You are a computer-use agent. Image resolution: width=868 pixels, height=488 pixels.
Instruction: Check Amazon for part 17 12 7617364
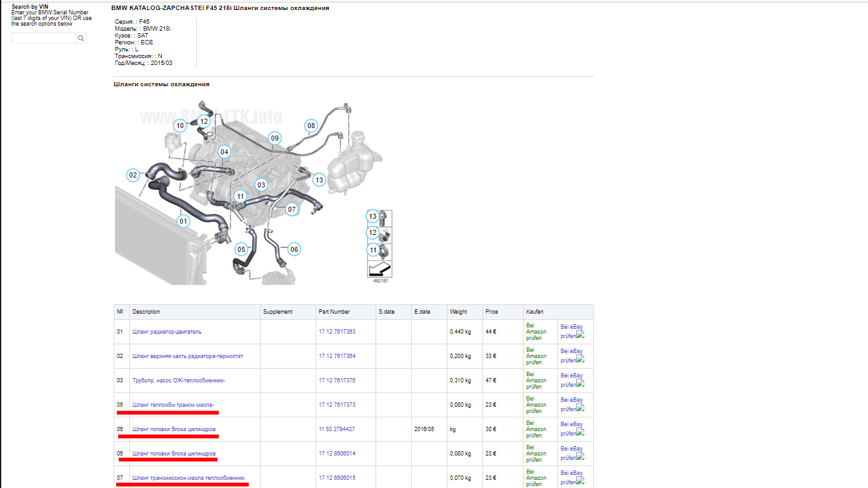coord(536,356)
